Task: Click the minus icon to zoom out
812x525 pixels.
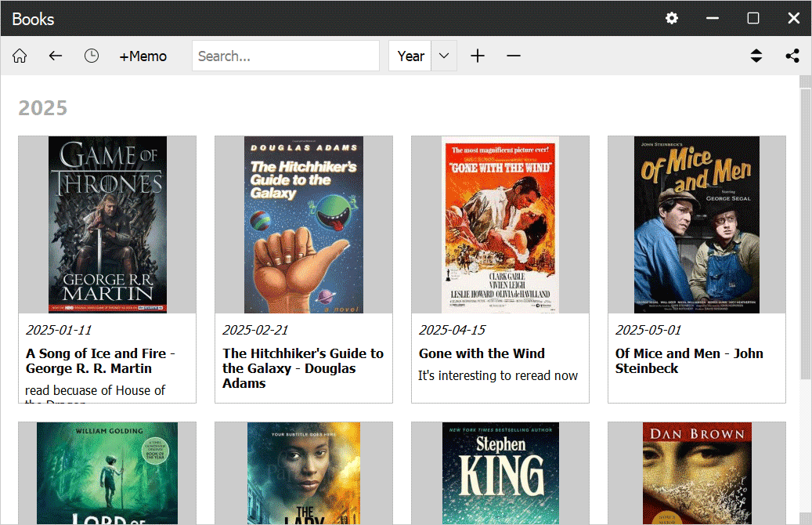Action: (x=514, y=56)
